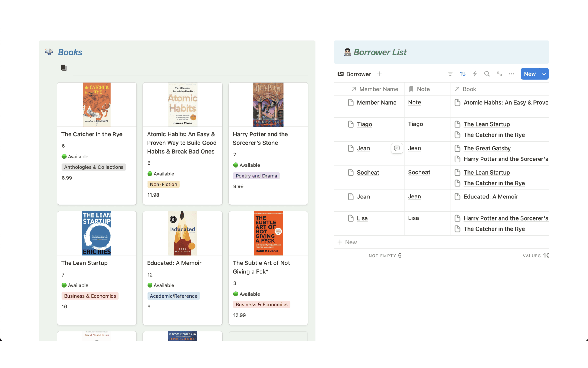Click the Books gallery view icon

point(64,68)
